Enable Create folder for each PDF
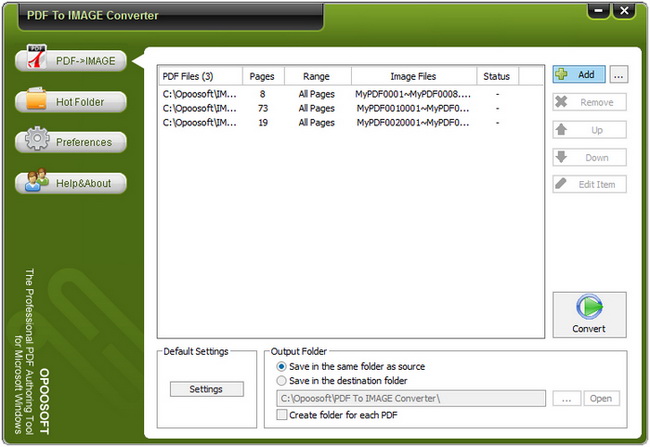 point(282,415)
